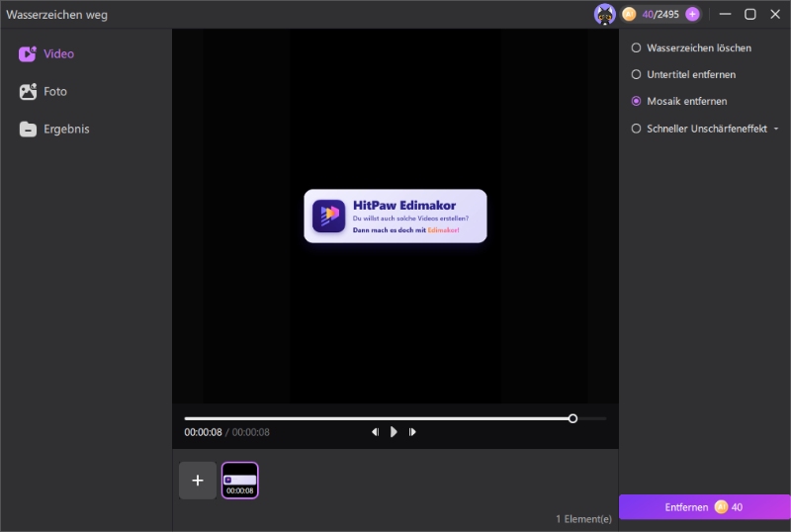The width and height of the screenshot is (791, 532).
Task: Add a new video with plus button
Action: point(198,480)
